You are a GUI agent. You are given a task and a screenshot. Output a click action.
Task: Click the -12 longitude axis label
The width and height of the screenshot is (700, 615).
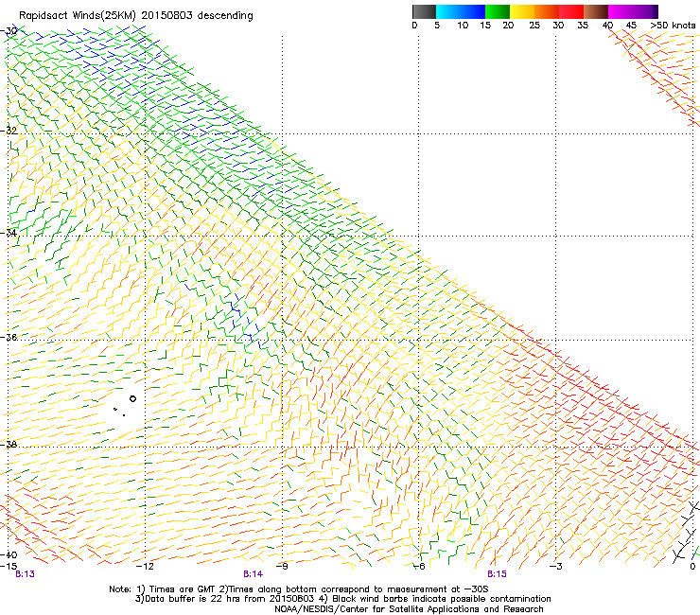coord(145,567)
